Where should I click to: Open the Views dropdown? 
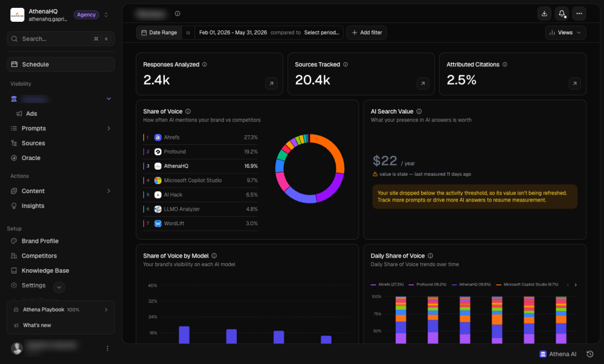coord(565,33)
